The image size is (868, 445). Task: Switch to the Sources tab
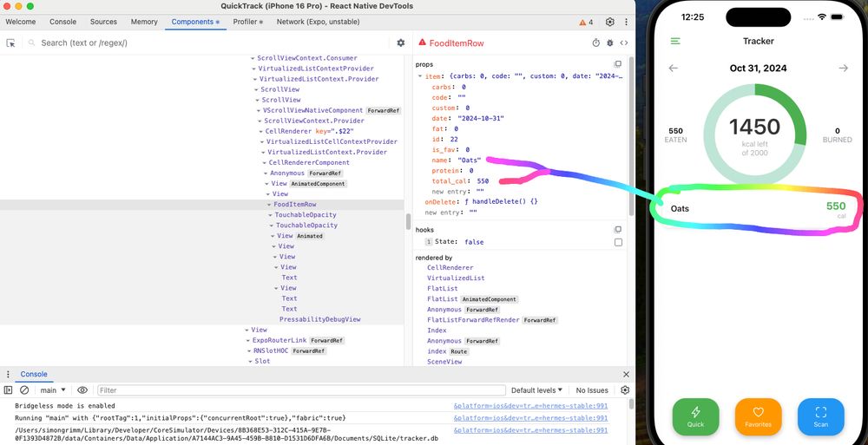(x=103, y=23)
